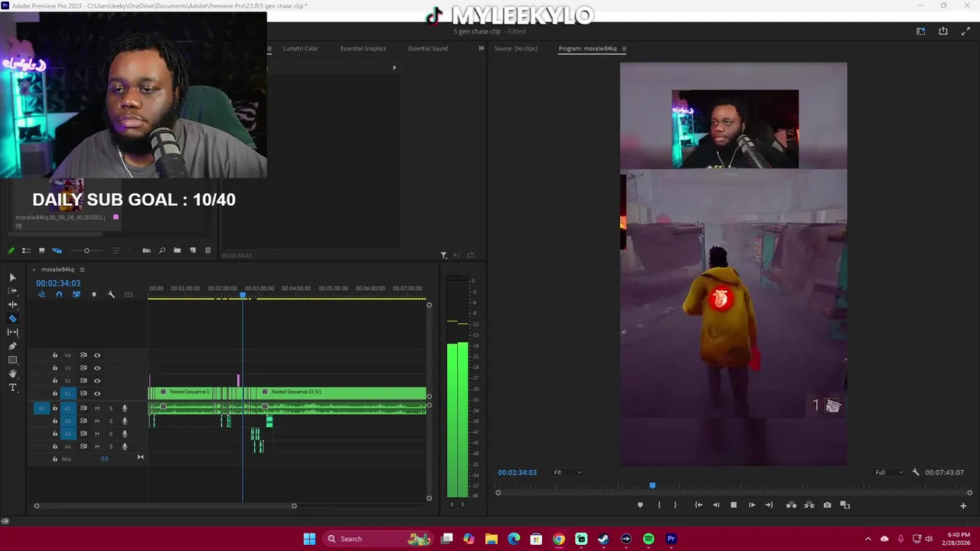Click the Freeform View icon
This screenshot has height=551, width=980.
[x=57, y=250]
